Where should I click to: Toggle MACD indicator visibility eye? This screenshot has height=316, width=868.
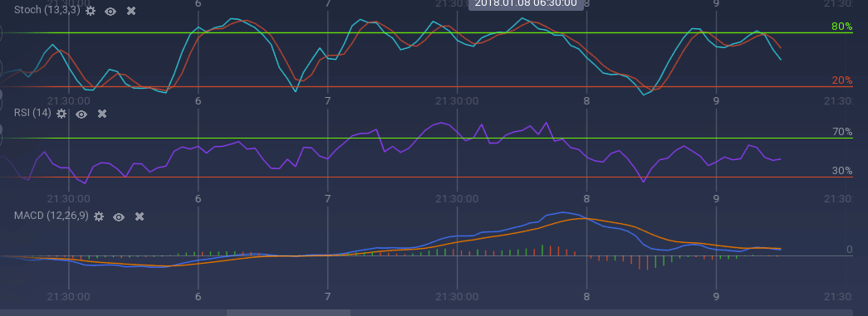pyautogui.click(x=119, y=216)
